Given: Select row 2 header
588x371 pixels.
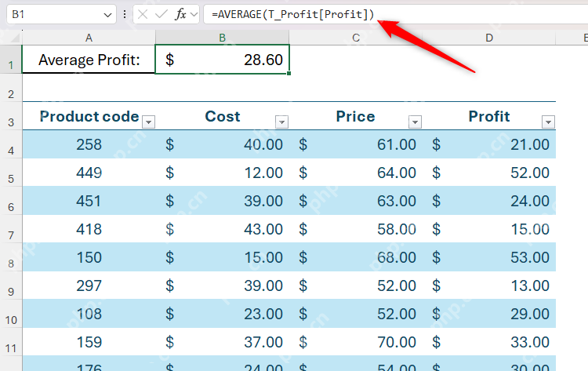Looking at the screenshot, I should point(11,88).
